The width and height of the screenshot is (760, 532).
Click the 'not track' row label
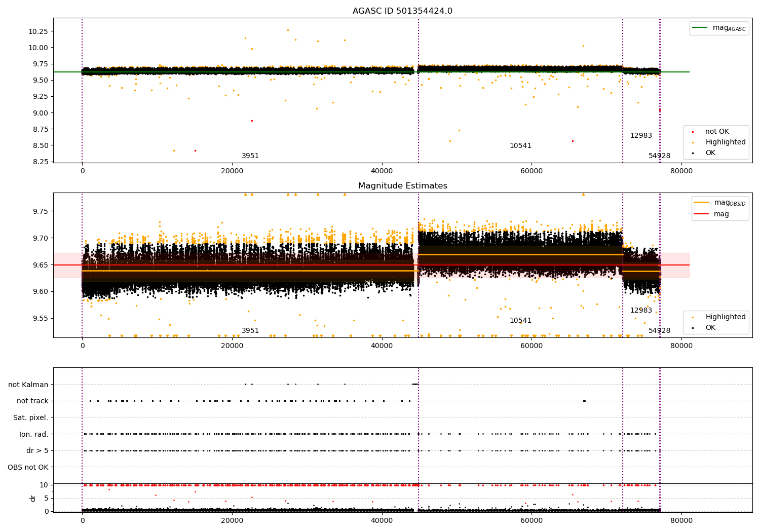point(32,401)
